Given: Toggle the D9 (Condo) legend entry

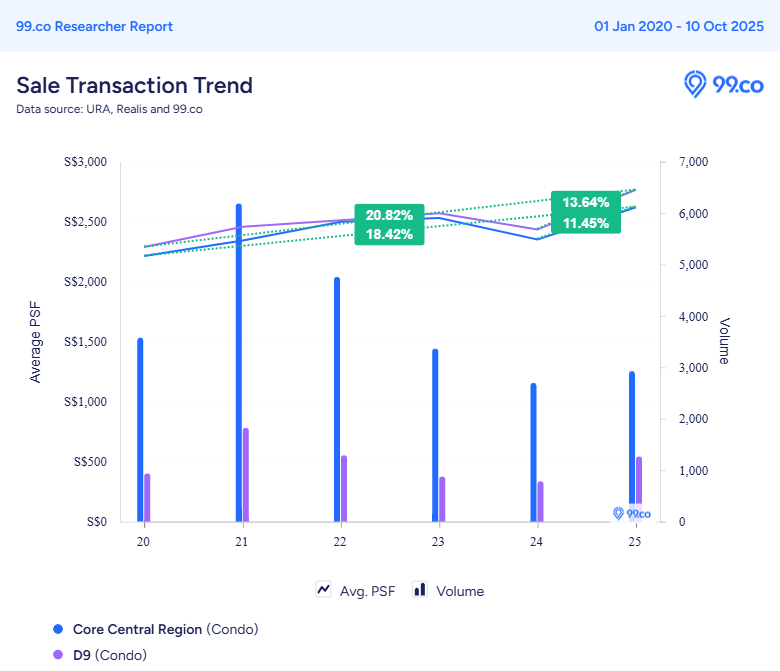Looking at the screenshot, I should [110, 655].
